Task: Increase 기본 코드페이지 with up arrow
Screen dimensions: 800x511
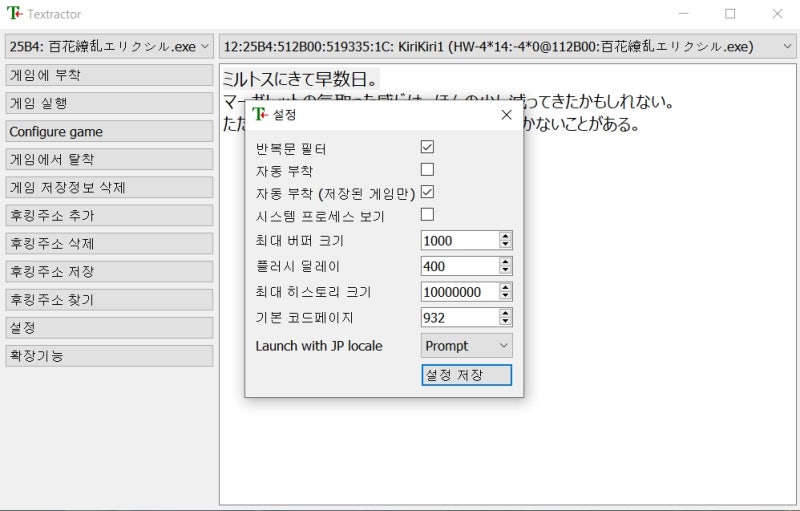Action: 505,313
